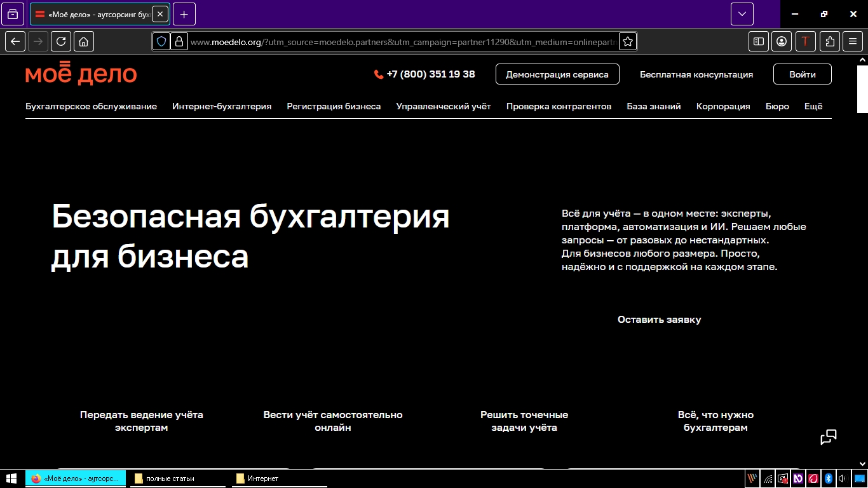Go to browser home page
Viewport: 868px width, 488px height.
(84, 41)
